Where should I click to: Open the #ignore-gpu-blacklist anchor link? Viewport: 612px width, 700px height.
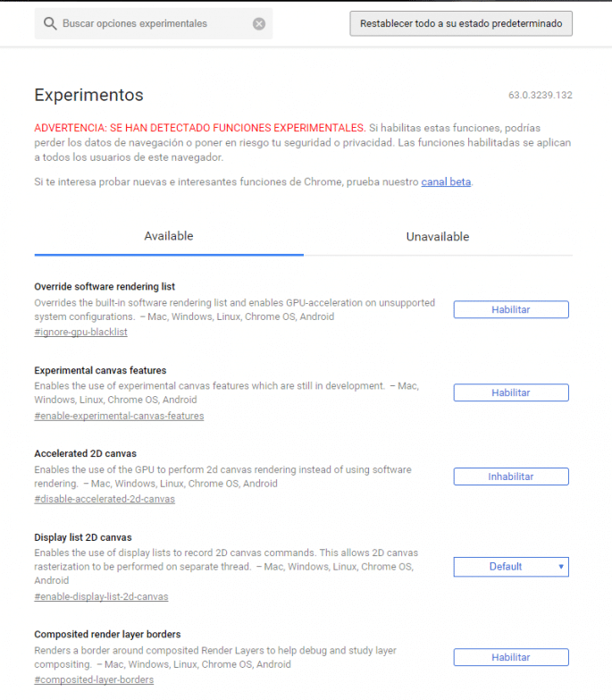pos(80,333)
